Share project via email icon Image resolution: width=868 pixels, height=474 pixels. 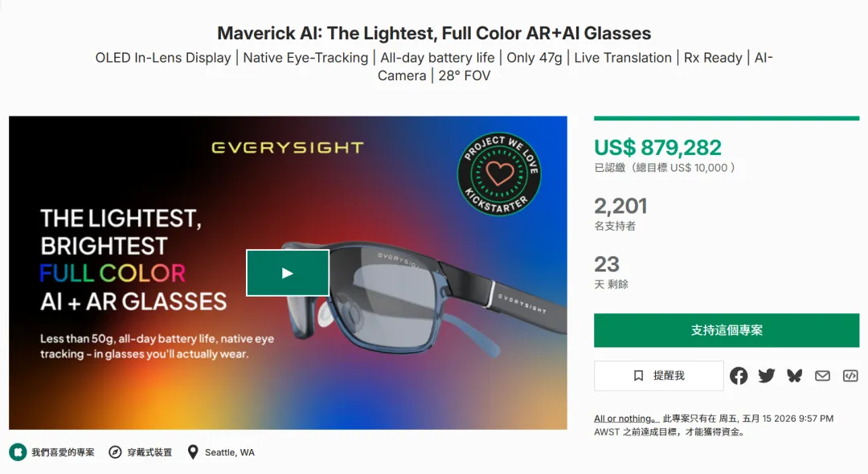coord(822,375)
